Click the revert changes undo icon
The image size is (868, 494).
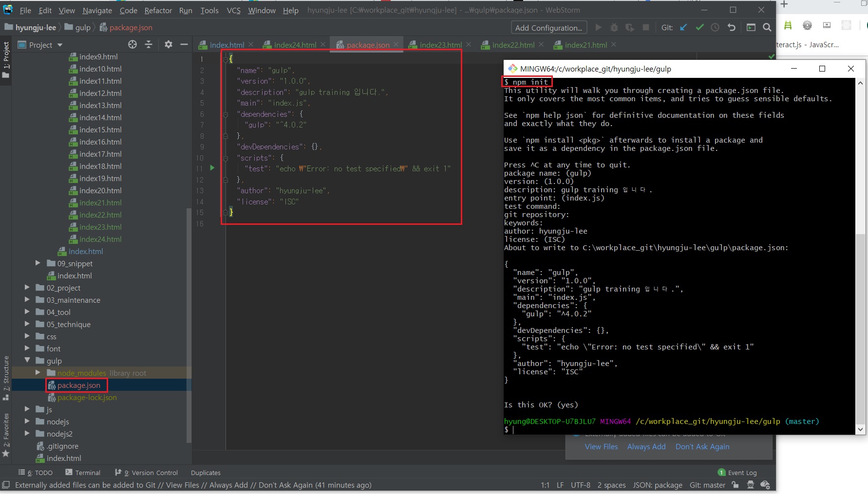tap(731, 28)
